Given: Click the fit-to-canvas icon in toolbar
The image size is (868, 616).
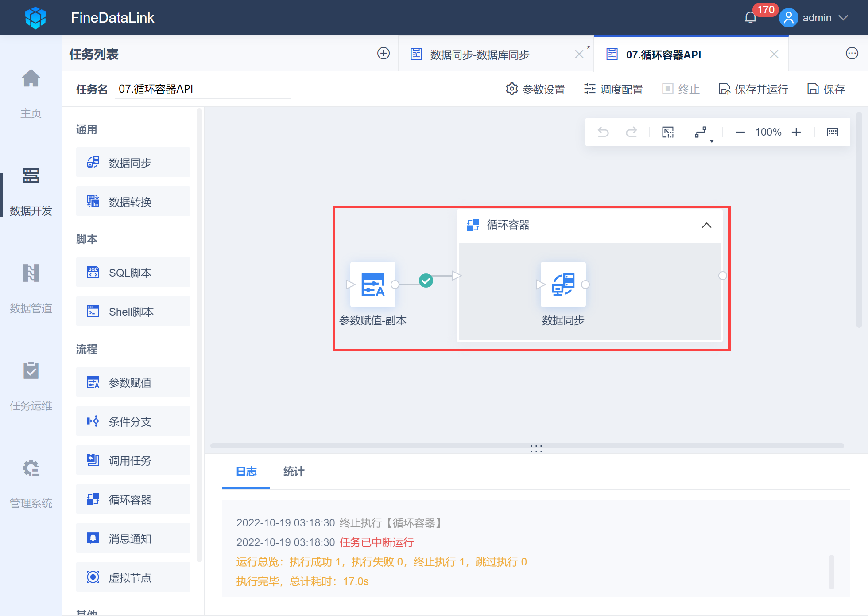Looking at the screenshot, I should (x=668, y=132).
